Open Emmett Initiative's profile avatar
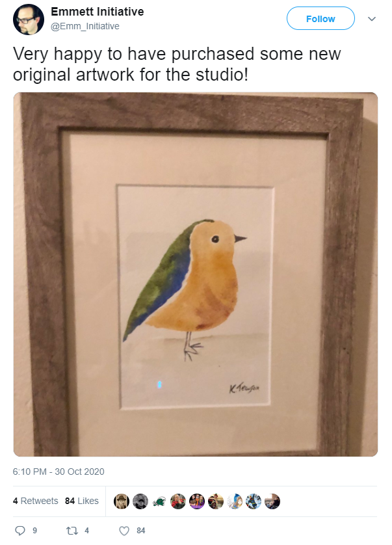The width and height of the screenshot is (392, 545). pos(29,20)
